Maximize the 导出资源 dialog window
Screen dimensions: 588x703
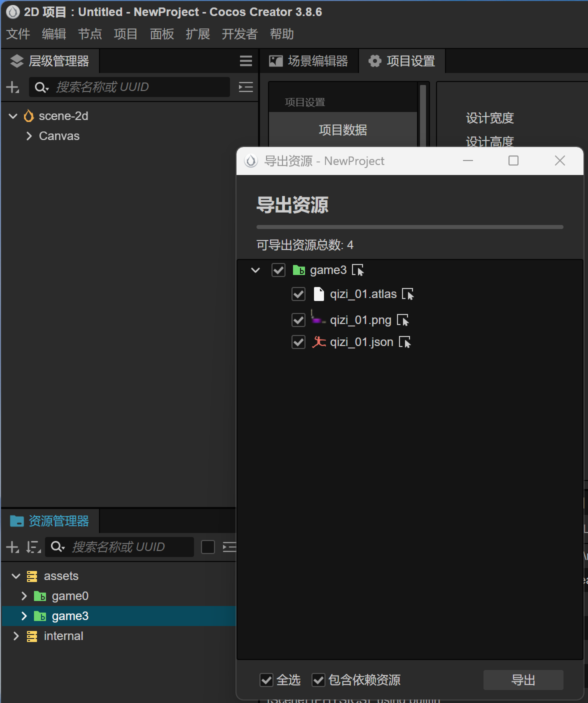tap(513, 160)
